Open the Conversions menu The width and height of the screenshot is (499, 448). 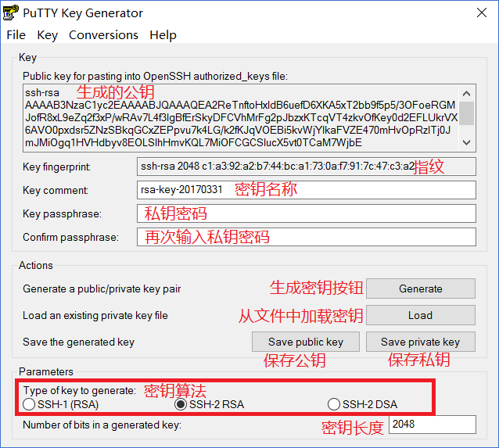click(103, 35)
